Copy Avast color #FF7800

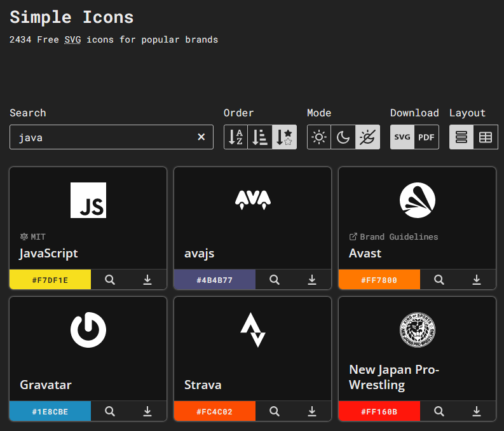[379, 280]
